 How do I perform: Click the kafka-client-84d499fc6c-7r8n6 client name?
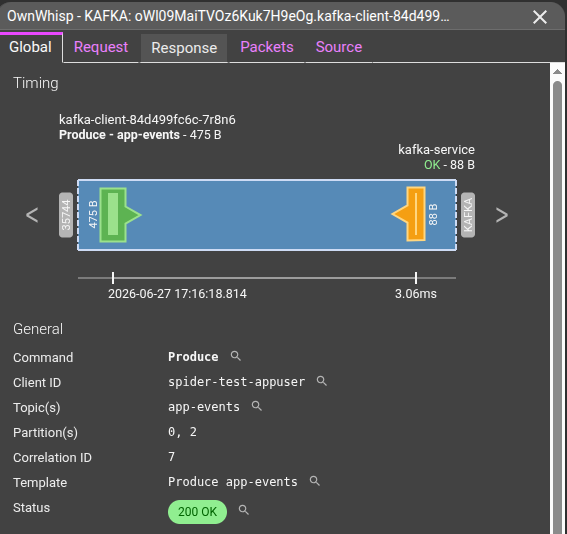tap(147, 120)
